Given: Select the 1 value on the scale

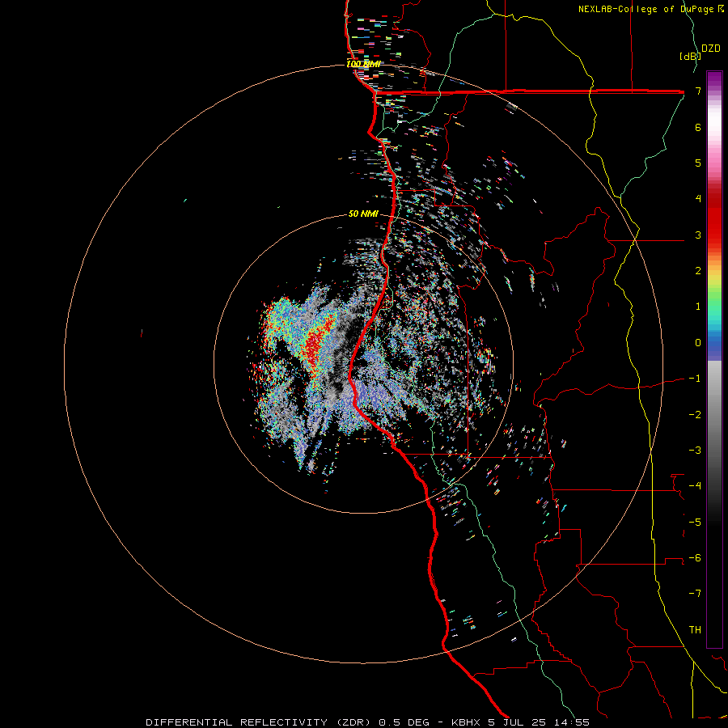Looking at the screenshot, I should (x=698, y=307).
